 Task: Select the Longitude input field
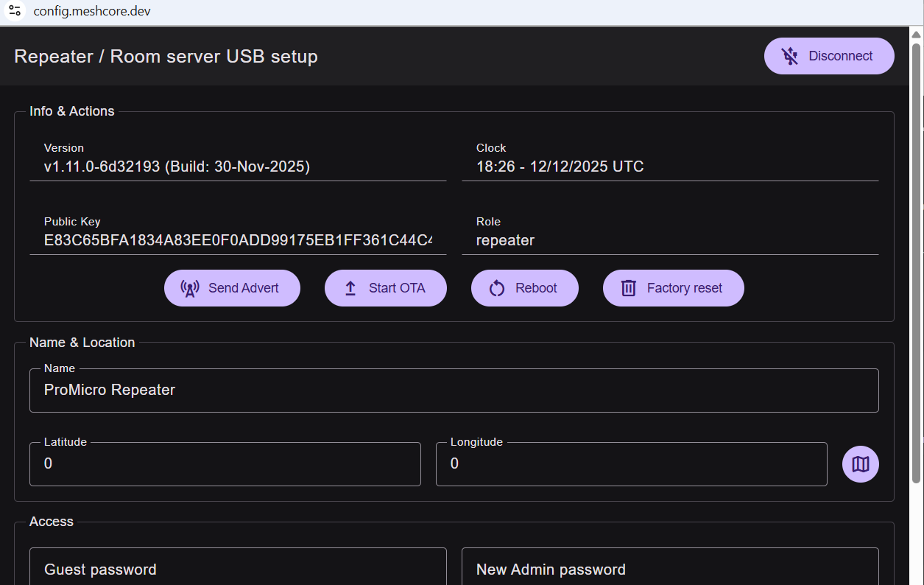point(632,463)
